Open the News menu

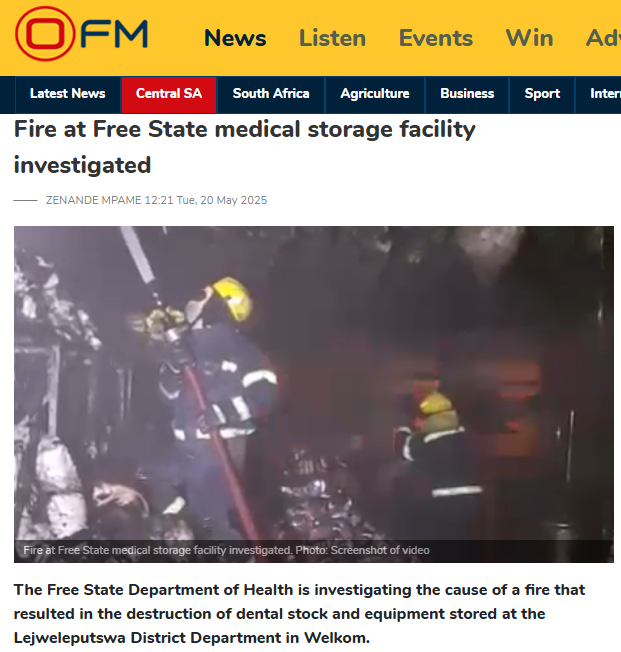click(x=235, y=38)
